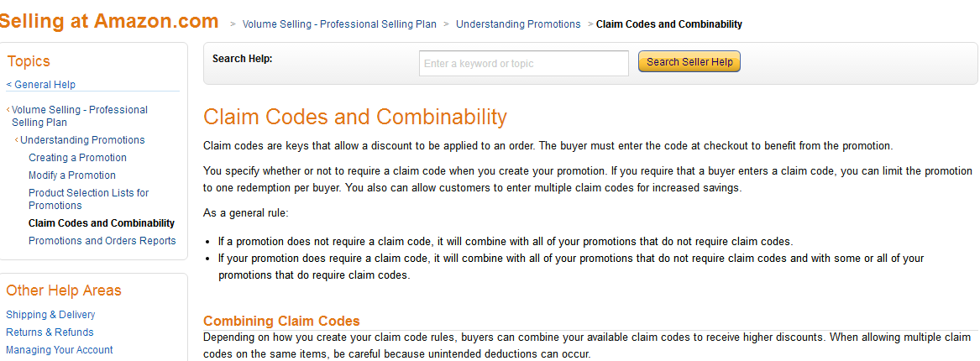The width and height of the screenshot is (980, 361).
Task: Select Understanding Promotions in the sidebar tree
Action: 82,140
